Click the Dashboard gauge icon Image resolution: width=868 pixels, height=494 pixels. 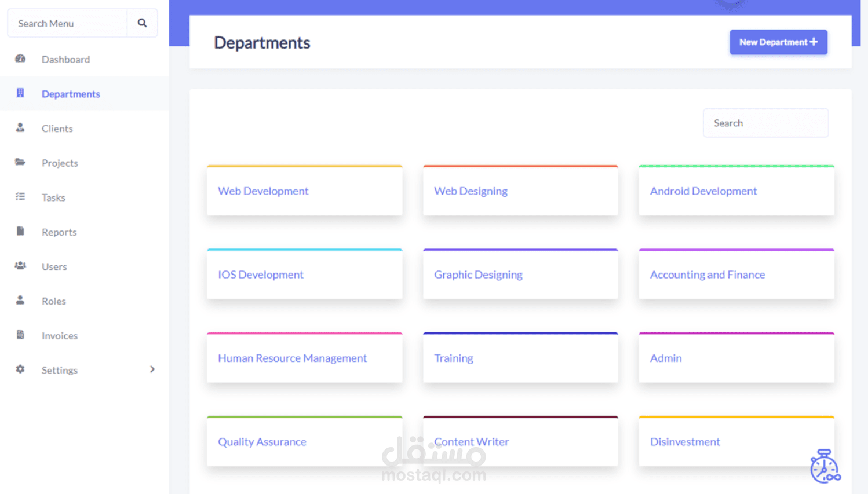tap(20, 58)
